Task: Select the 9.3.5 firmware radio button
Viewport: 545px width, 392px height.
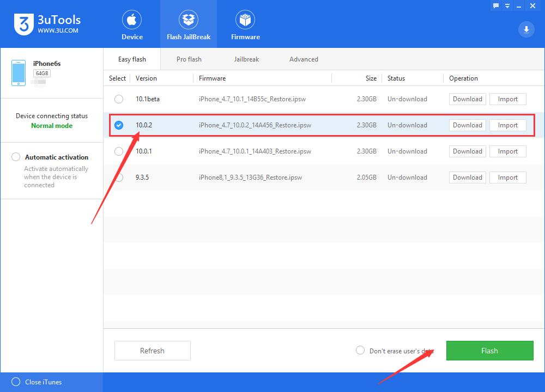Action: (x=119, y=177)
